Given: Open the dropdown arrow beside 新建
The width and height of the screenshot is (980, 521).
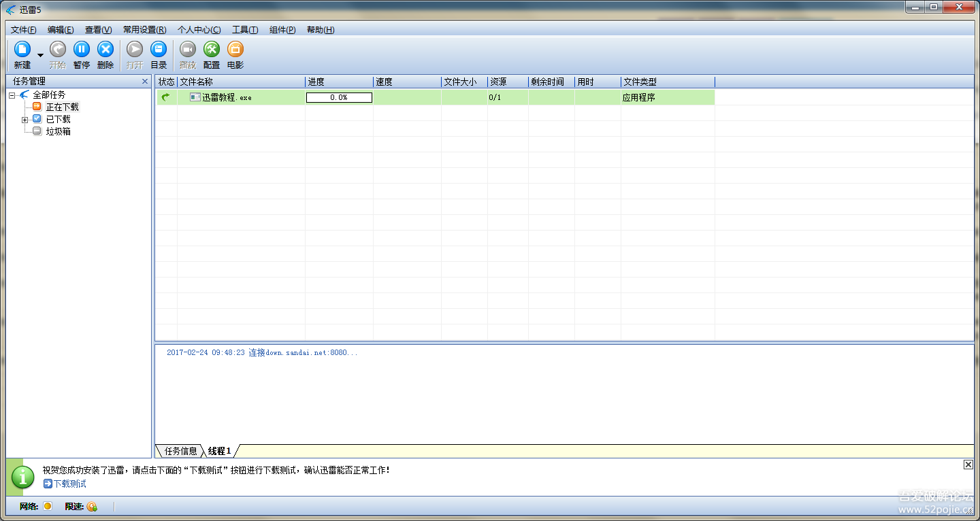Looking at the screenshot, I should (x=40, y=56).
